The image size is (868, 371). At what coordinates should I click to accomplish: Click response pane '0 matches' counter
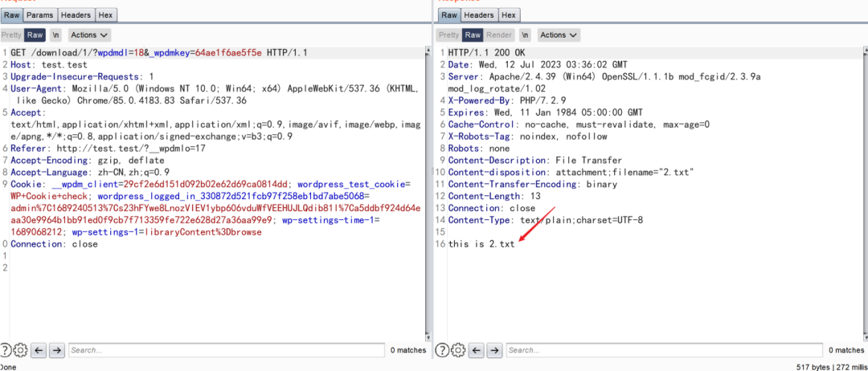coord(845,350)
